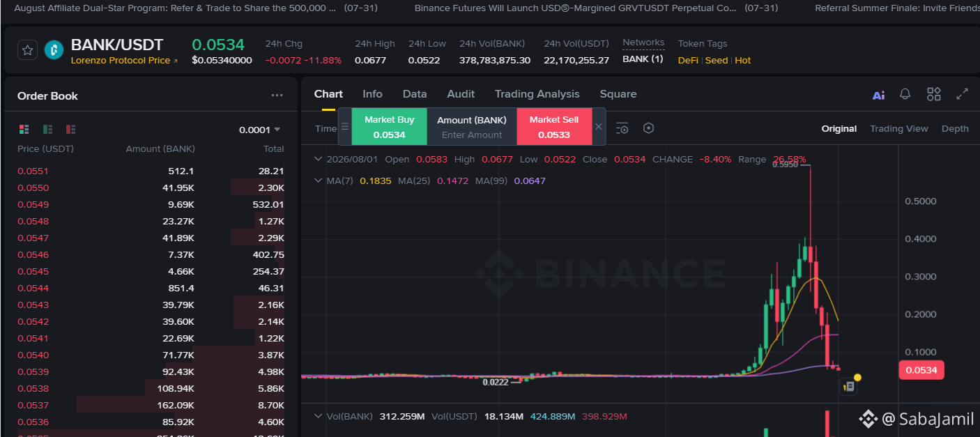The height and width of the screenshot is (437, 980).
Task: Add BANK/USDT to favorites with the star
Action: tap(27, 50)
